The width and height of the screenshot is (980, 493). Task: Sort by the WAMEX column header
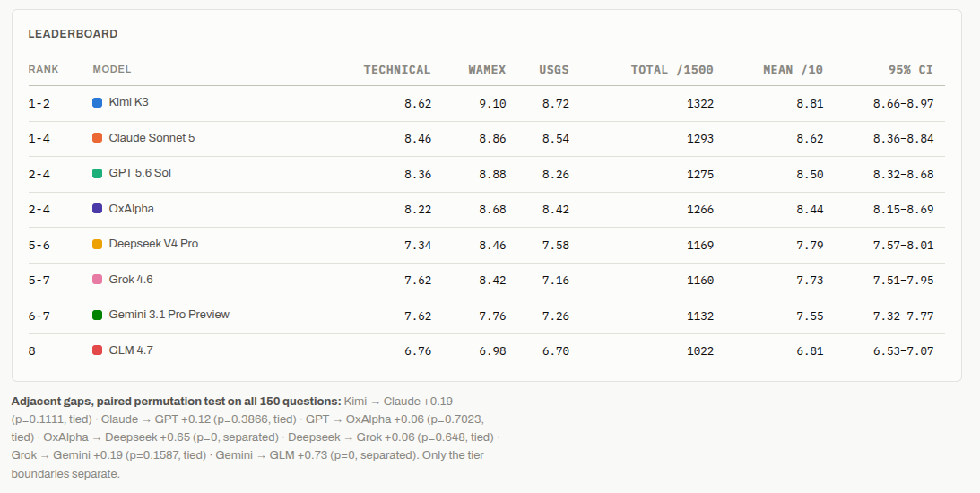point(487,69)
